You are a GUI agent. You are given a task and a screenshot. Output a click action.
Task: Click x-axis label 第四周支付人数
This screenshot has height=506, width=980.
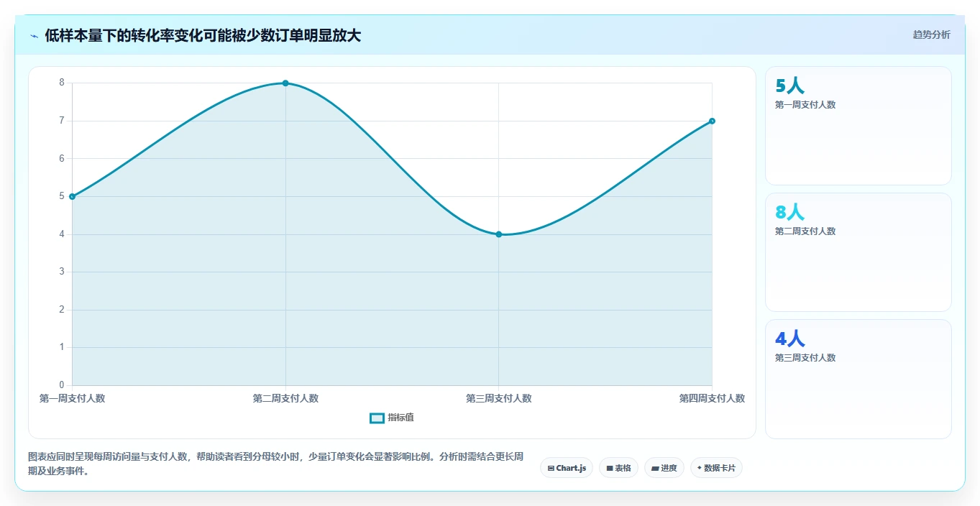(712, 398)
